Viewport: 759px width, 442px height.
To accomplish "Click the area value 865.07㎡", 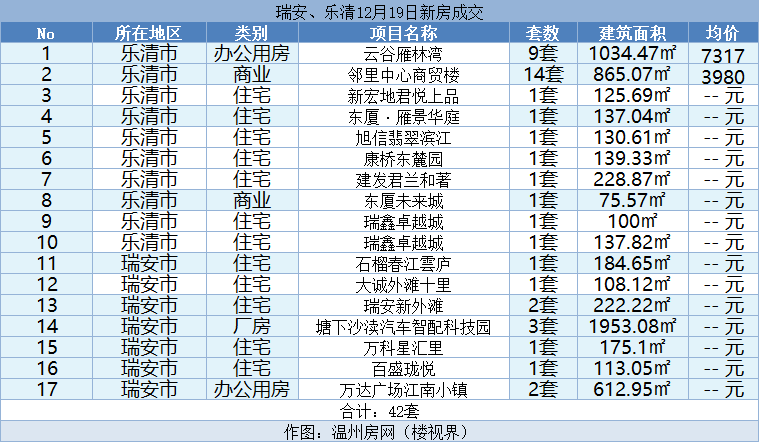I will pyautogui.click(x=632, y=74).
